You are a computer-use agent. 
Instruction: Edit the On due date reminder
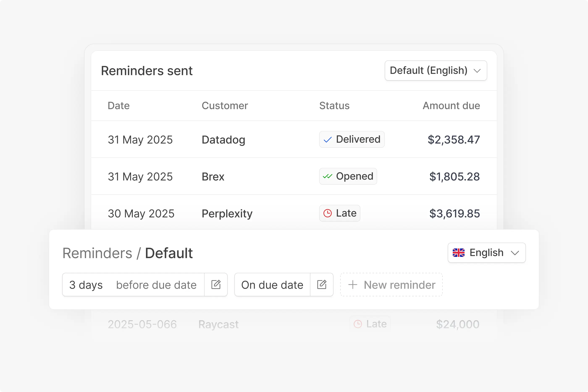tap(322, 285)
